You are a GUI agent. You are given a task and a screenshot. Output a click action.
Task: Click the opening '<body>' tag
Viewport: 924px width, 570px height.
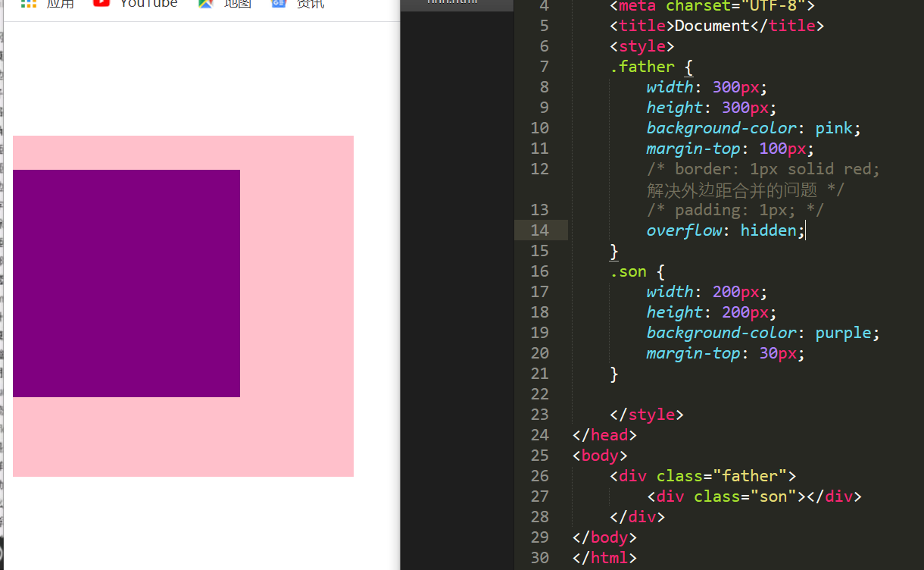[x=600, y=456]
